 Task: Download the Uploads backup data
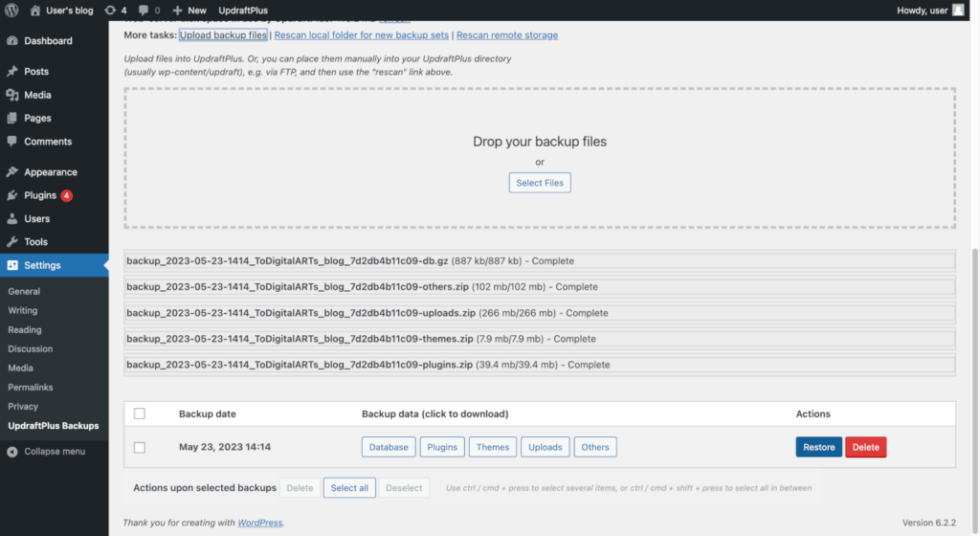(545, 447)
